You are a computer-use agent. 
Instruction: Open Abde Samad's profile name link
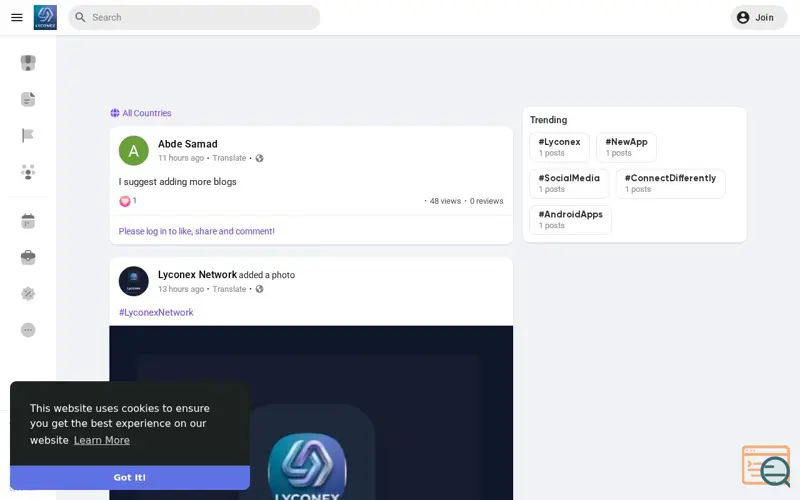(188, 144)
